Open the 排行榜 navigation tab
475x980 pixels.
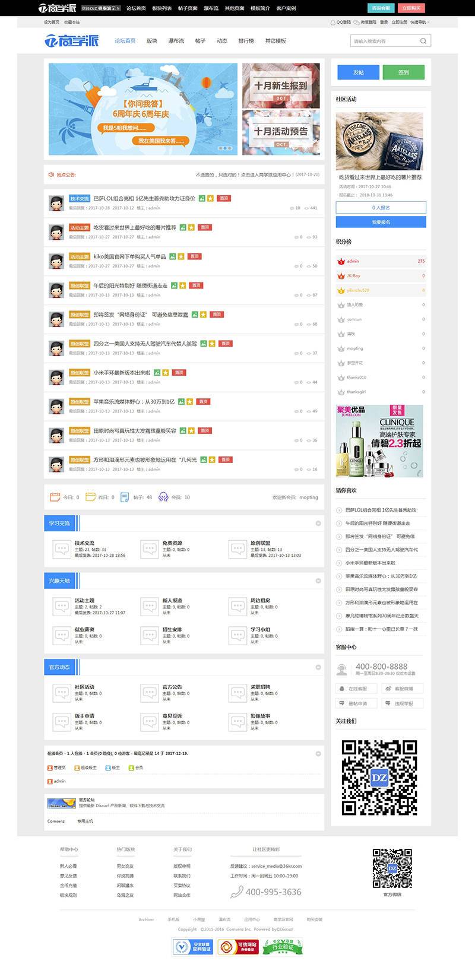tap(246, 41)
